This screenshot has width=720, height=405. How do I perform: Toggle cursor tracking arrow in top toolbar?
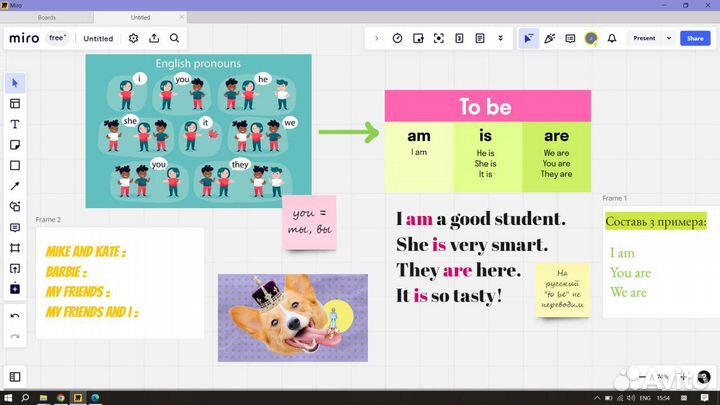point(529,38)
